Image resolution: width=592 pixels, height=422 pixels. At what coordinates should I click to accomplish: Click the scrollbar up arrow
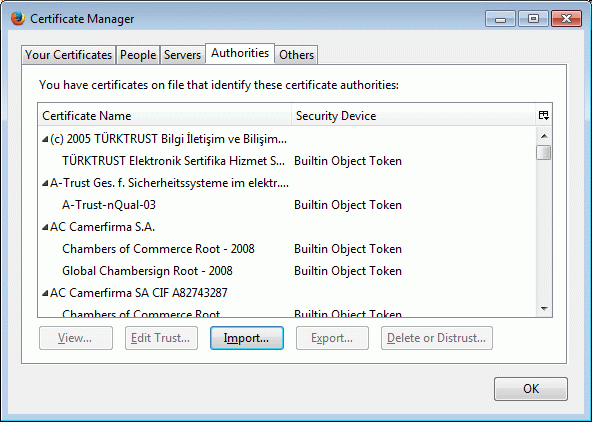click(x=544, y=136)
